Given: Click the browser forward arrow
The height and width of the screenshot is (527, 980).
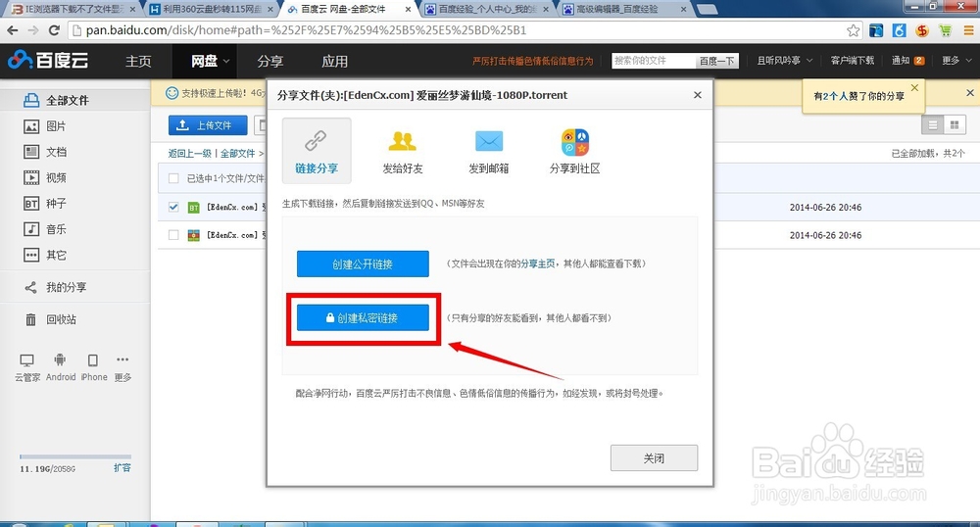Looking at the screenshot, I should click(33, 30).
